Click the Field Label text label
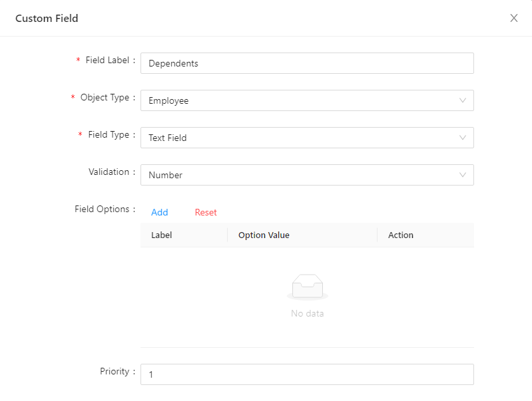Screen dimensions: 532x401 [107, 60]
